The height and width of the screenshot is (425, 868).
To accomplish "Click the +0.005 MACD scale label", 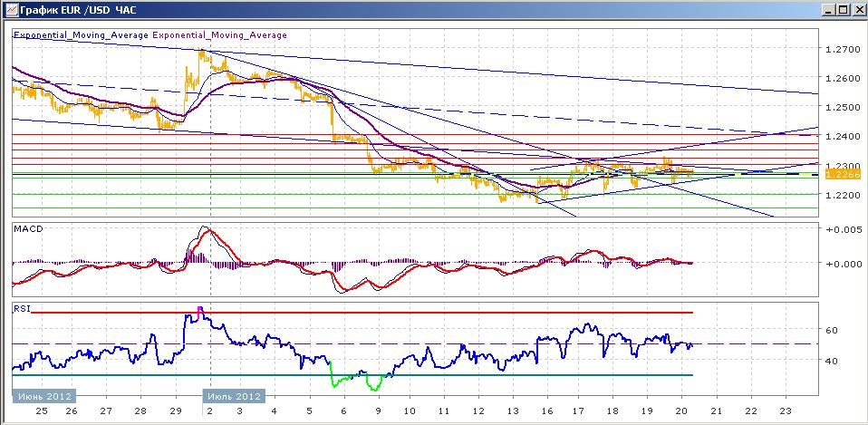I will 842,228.
